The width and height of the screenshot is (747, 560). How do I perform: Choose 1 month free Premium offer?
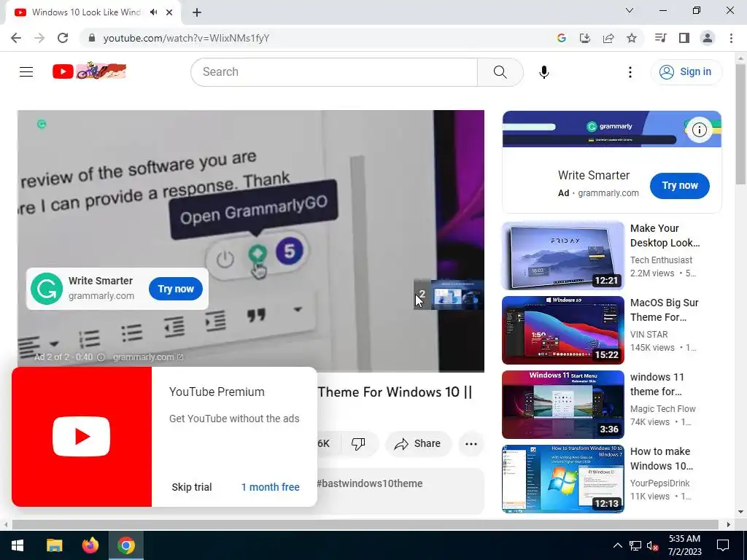point(270,487)
